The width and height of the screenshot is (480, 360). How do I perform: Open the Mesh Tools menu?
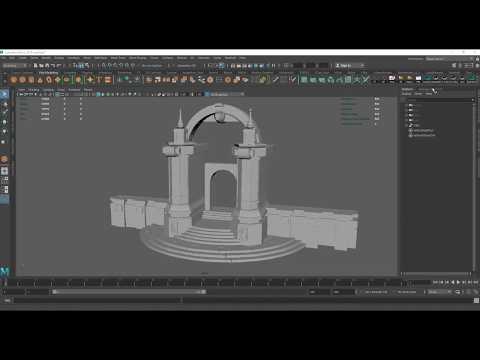(x=118, y=58)
